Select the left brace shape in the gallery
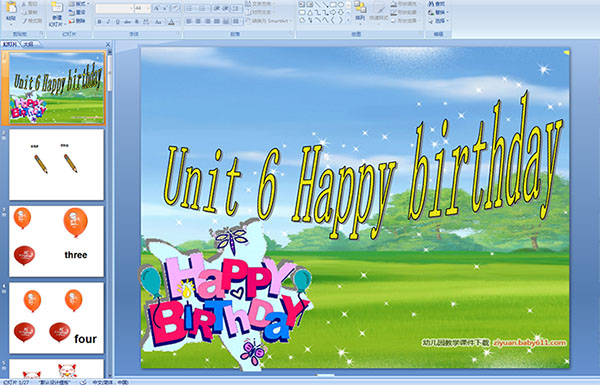Viewport: 600px width, 385px height. click(333, 20)
